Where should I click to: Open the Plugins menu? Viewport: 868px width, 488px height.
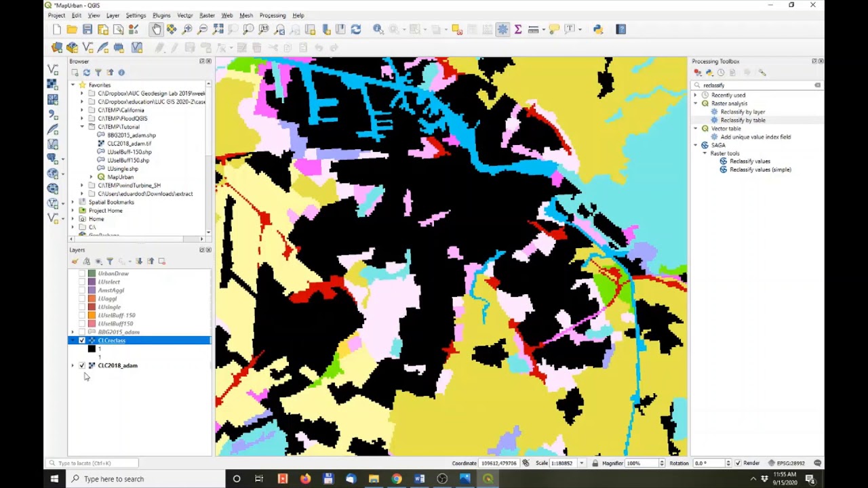[x=161, y=15]
